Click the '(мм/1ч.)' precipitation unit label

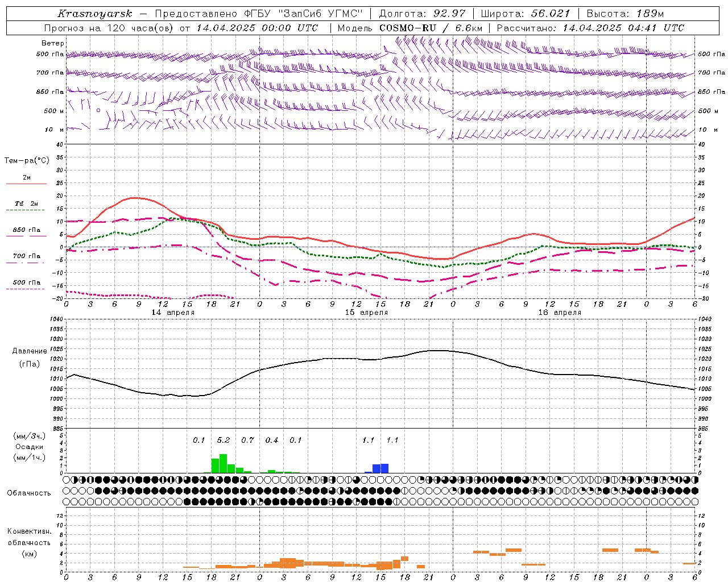point(29,458)
